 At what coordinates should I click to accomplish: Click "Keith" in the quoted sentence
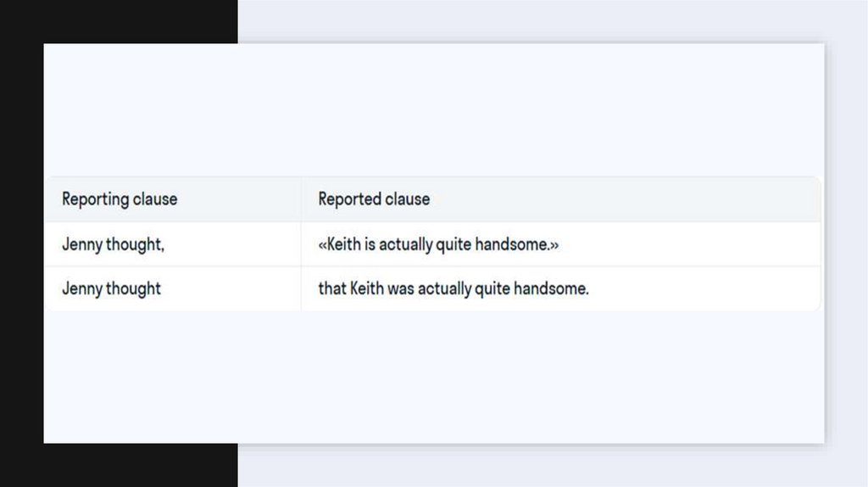tap(343, 244)
